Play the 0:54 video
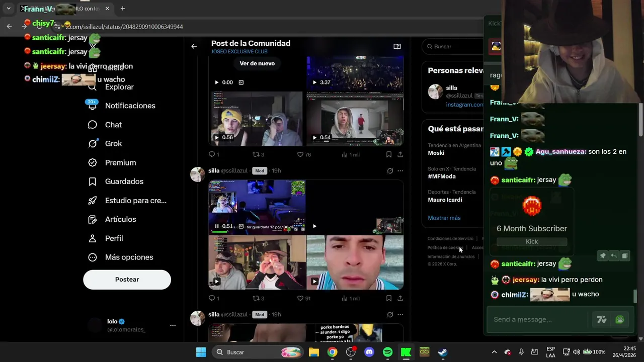This screenshot has width=644, height=362. tap(314, 137)
